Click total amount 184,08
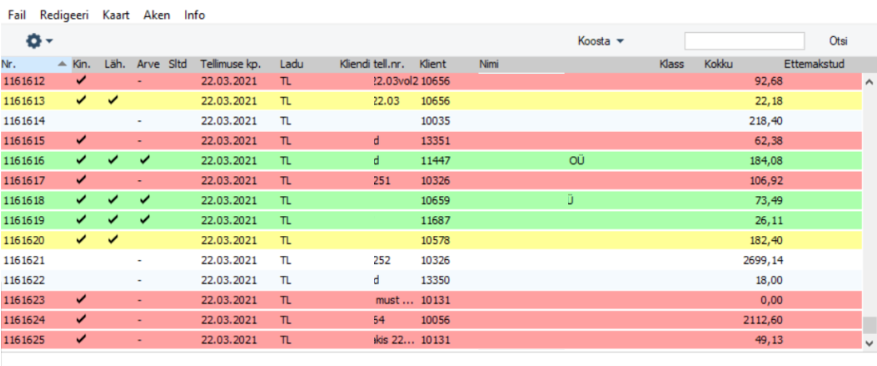This screenshot has width=877, height=366. pos(766,161)
